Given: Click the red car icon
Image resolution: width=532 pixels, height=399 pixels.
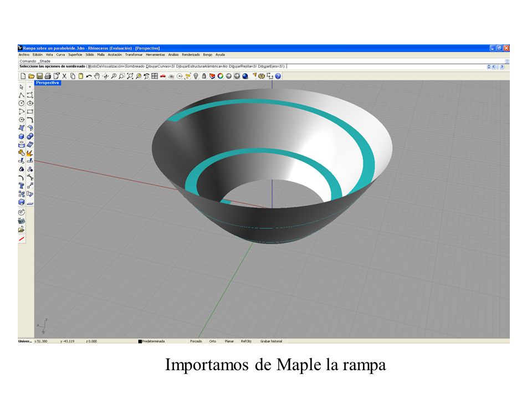Looking at the screenshot, I should pyautogui.click(x=163, y=76).
